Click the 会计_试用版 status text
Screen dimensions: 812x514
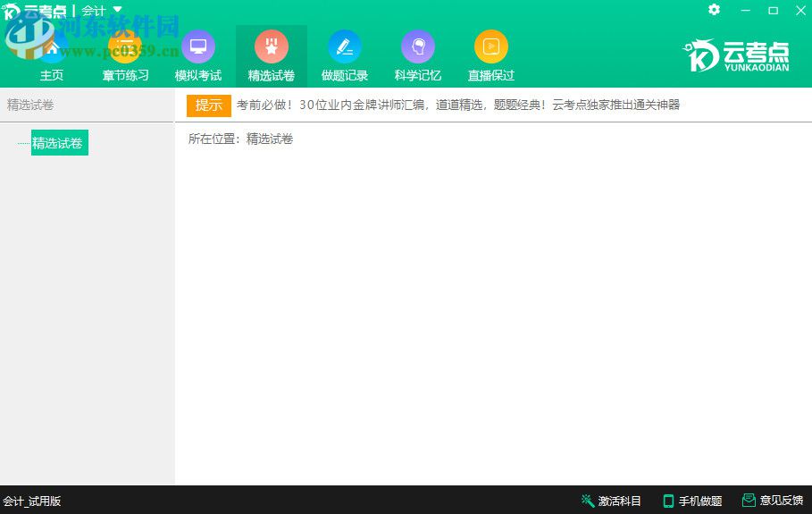[x=31, y=501]
